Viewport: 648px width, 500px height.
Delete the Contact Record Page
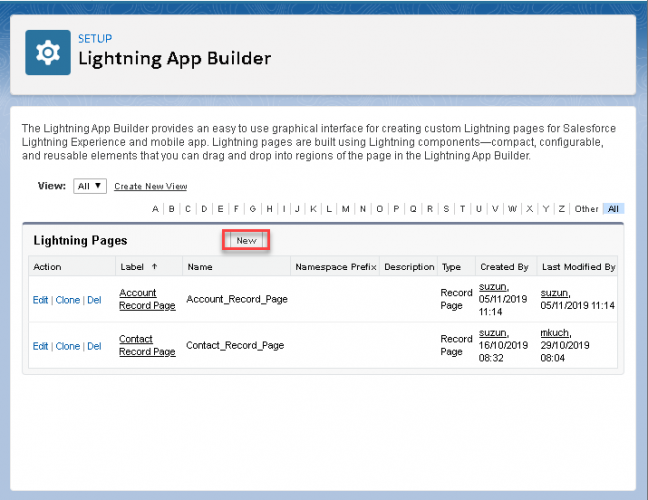click(94, 346)
